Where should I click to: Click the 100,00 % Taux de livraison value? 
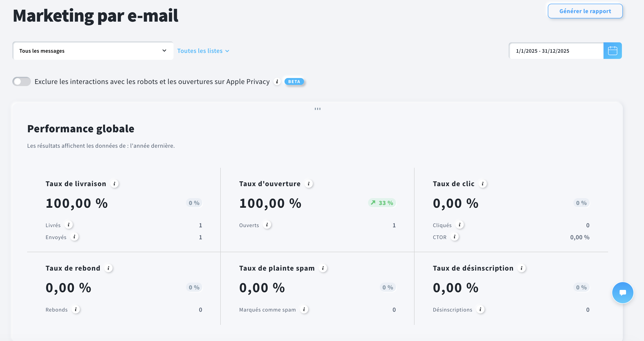tap(76, 203)
